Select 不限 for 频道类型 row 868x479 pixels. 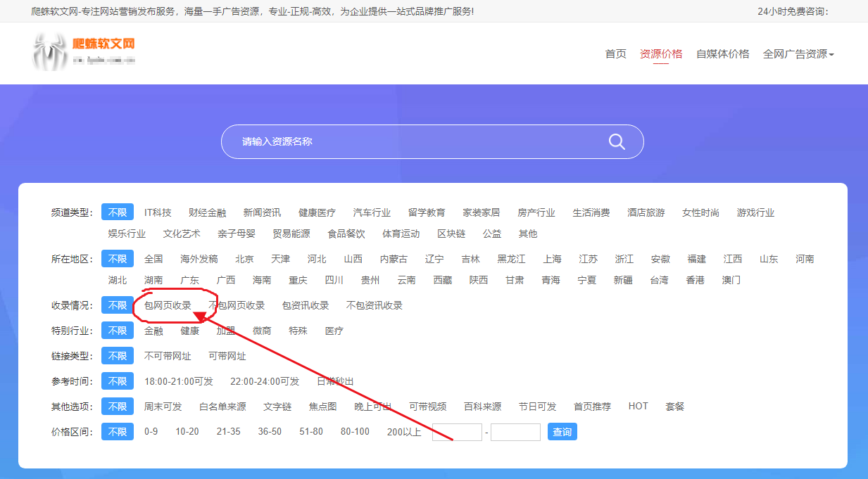tap(117, 212)
